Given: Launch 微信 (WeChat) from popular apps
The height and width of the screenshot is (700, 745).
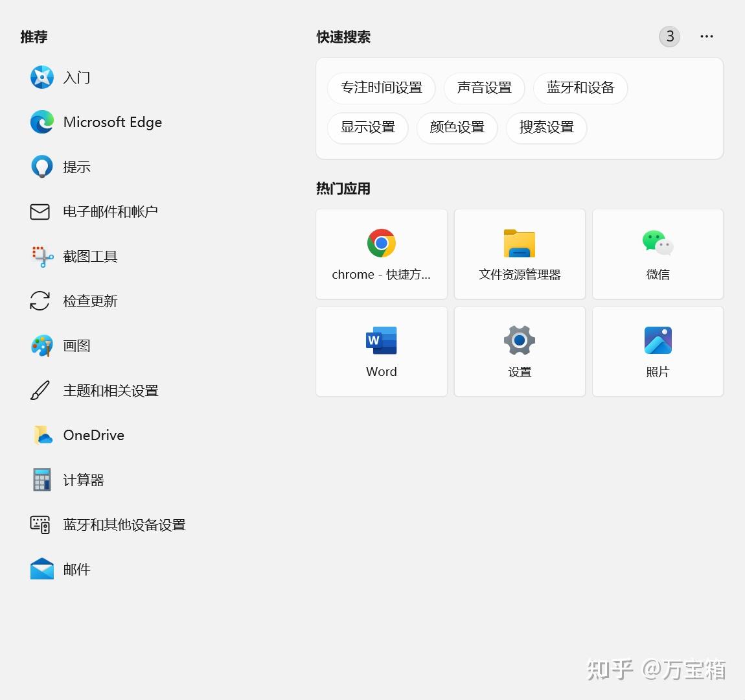Looking at the screenshot, I should coord(658,254).
